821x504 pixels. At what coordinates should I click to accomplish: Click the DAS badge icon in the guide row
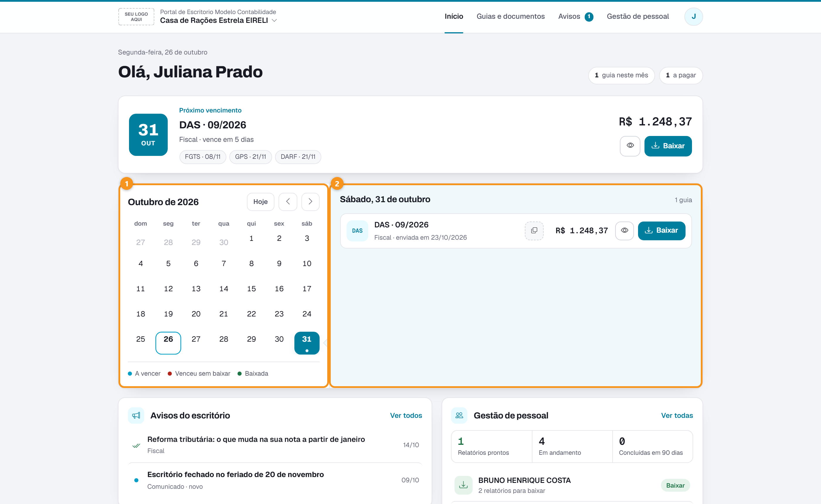coord(357,231)
